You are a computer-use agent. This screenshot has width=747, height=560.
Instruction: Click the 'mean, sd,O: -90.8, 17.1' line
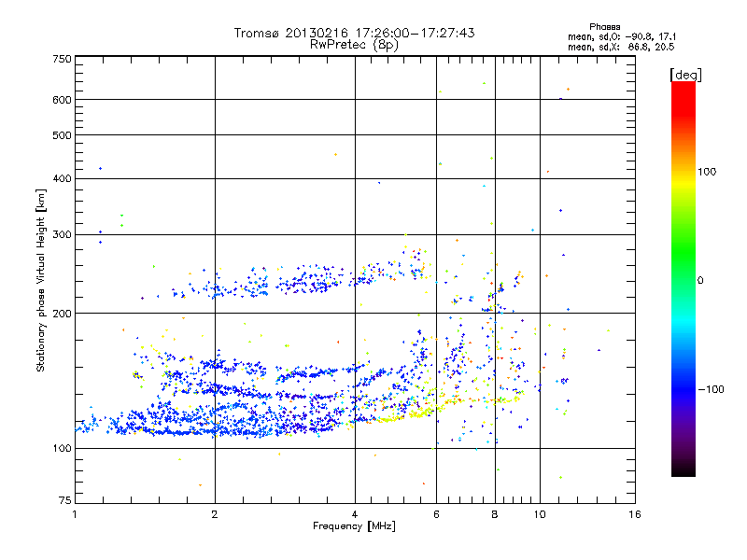(622, 36)
